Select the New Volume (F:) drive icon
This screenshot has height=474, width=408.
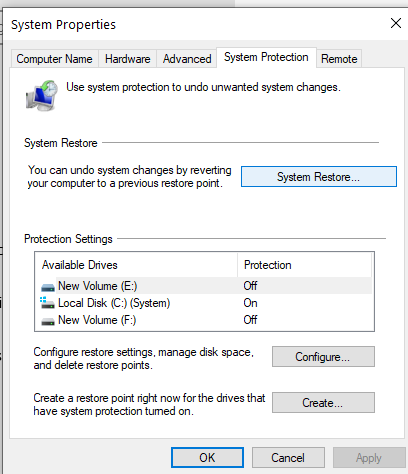tap(48, 321)
